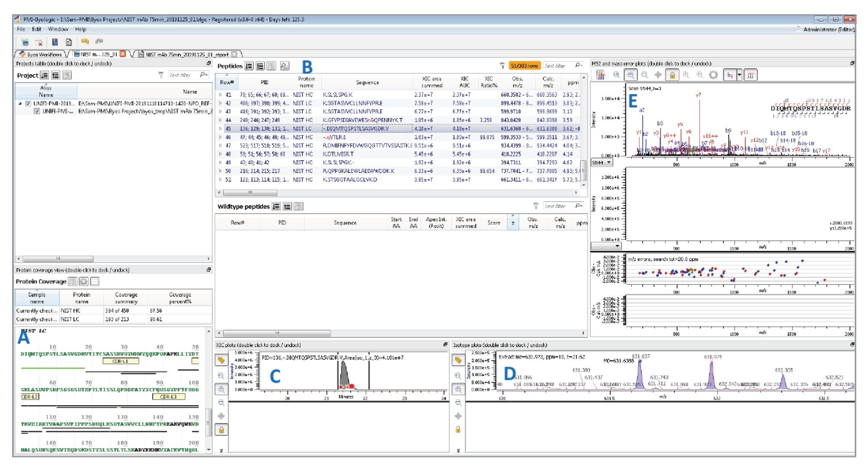Expand peptide row 50

pos(220,171)
